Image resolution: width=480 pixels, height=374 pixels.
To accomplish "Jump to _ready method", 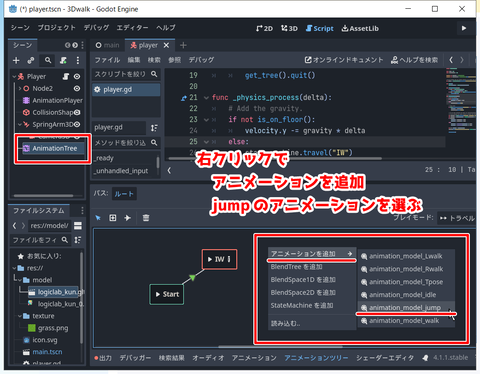I will 104,158.
